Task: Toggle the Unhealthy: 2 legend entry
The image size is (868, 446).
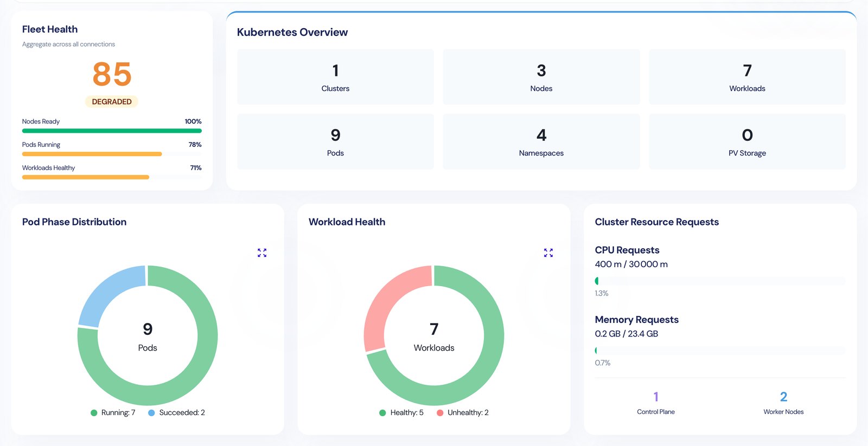Action: pyautogui.click(x=463, y=412)
